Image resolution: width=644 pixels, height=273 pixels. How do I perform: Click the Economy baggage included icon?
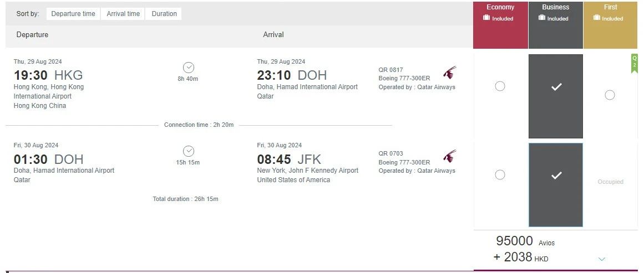click(486, 18)
